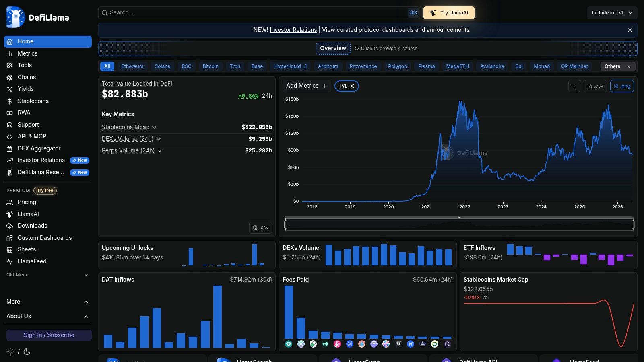Select the Hyperliquid L1 chain tab
This screenshot has width=644, height=362.
coord(291,66)
